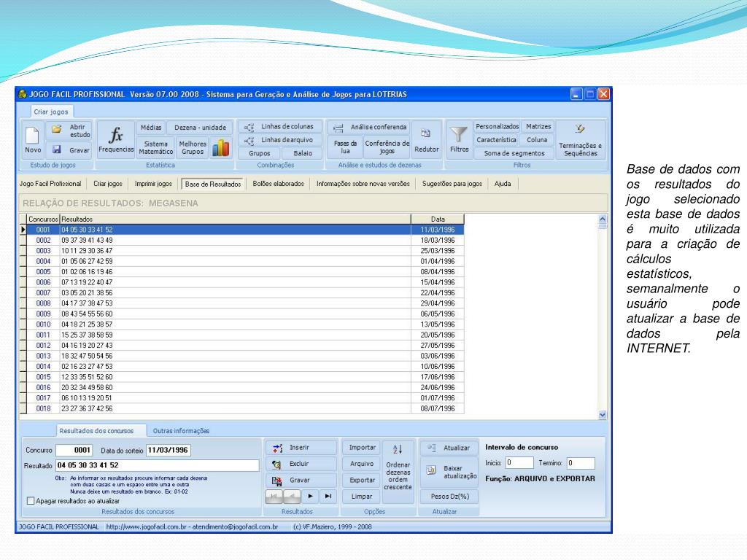The image size is (747, 560).
Task: Select Linhas de arquivo in Combinações
Action: pyautogui.click(x=280, y=140)
